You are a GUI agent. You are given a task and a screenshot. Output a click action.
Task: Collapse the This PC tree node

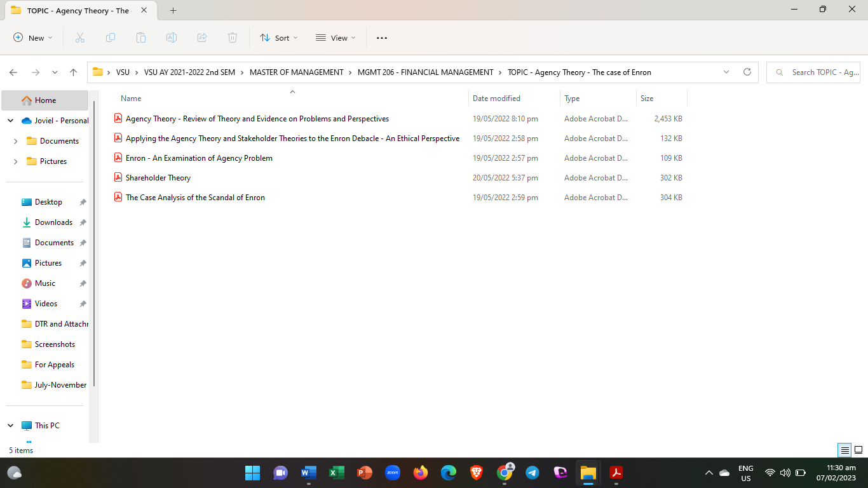click(x=11, y=426)
